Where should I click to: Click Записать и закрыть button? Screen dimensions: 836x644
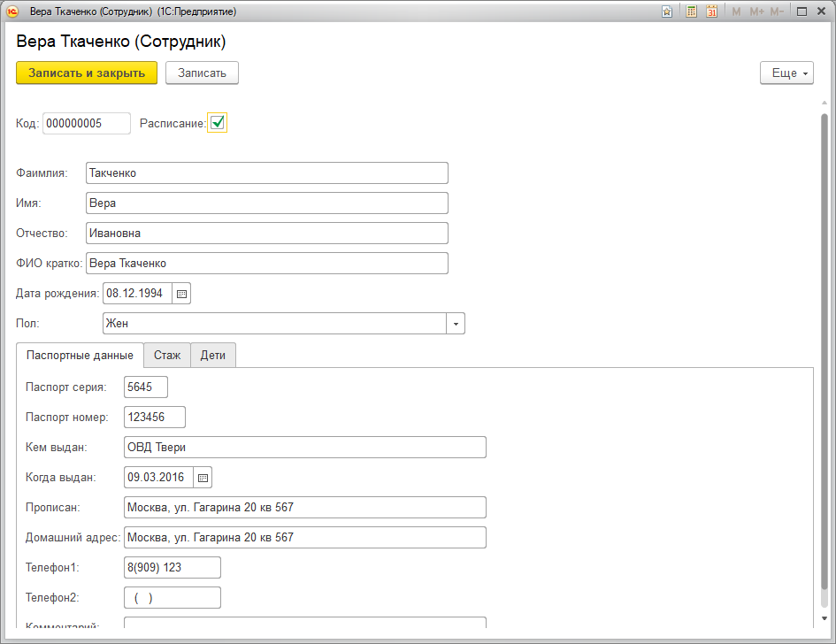87,73
